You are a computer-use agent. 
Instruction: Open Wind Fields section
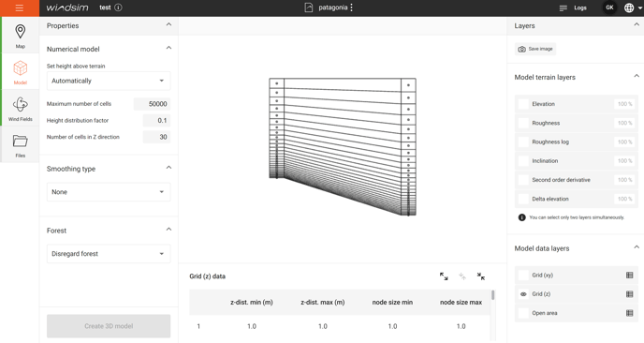[x=21, y=109]
